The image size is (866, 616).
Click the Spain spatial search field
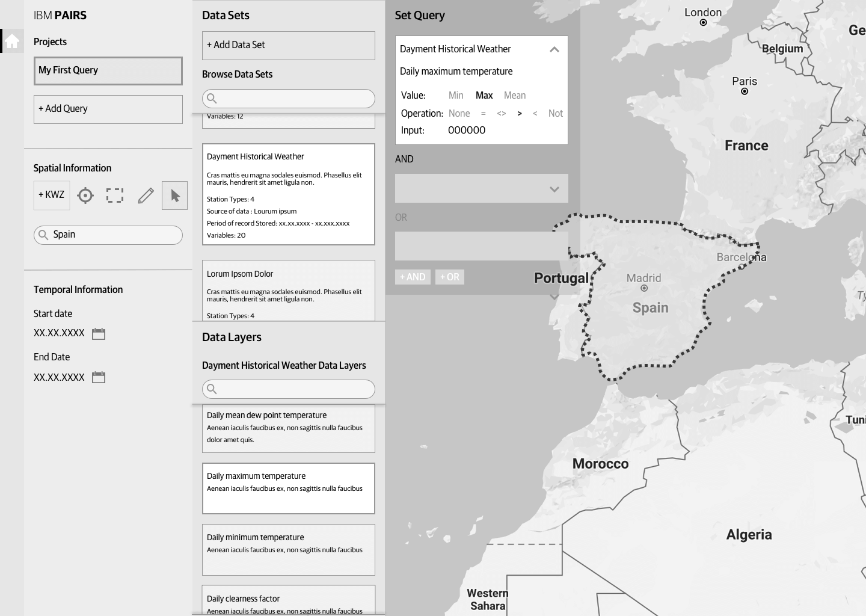pos(108,235)
